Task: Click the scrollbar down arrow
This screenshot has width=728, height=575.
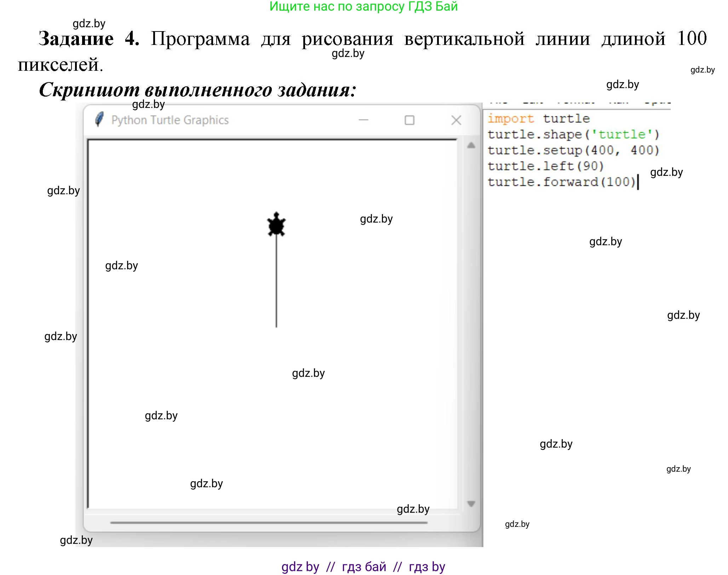Action: [x=471, y=502]
